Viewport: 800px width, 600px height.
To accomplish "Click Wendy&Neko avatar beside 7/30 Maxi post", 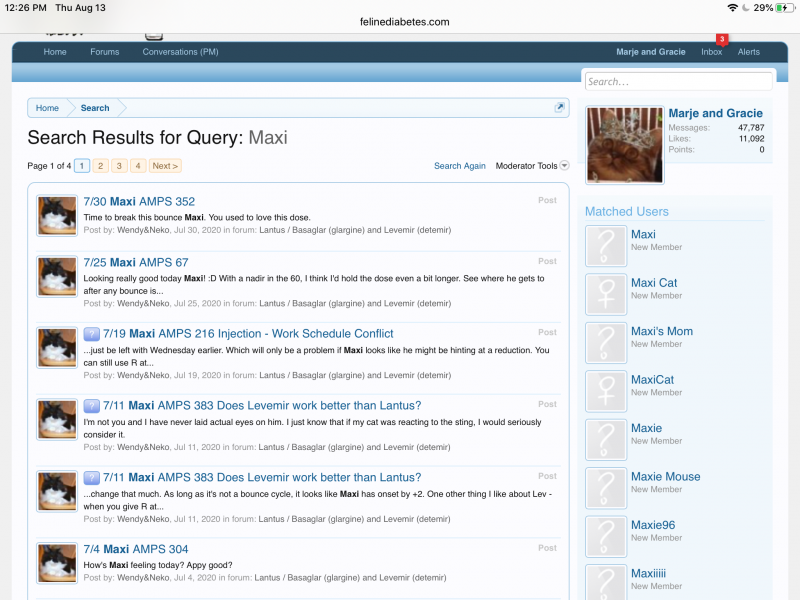I will [x=57, y=216].
